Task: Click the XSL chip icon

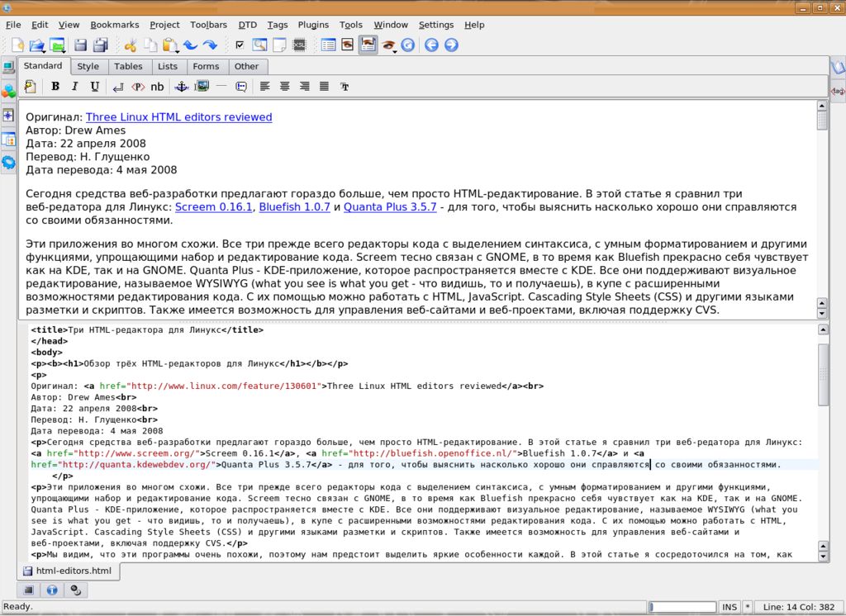Action: (299, 45)
